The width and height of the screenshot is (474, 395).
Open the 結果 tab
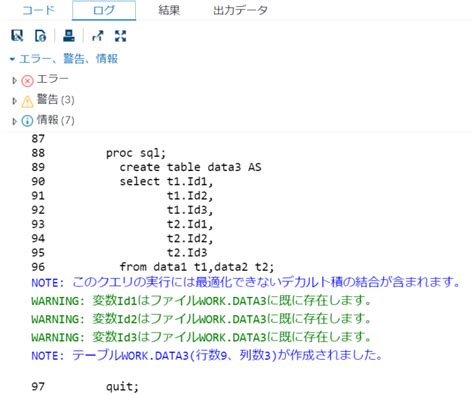169,10
